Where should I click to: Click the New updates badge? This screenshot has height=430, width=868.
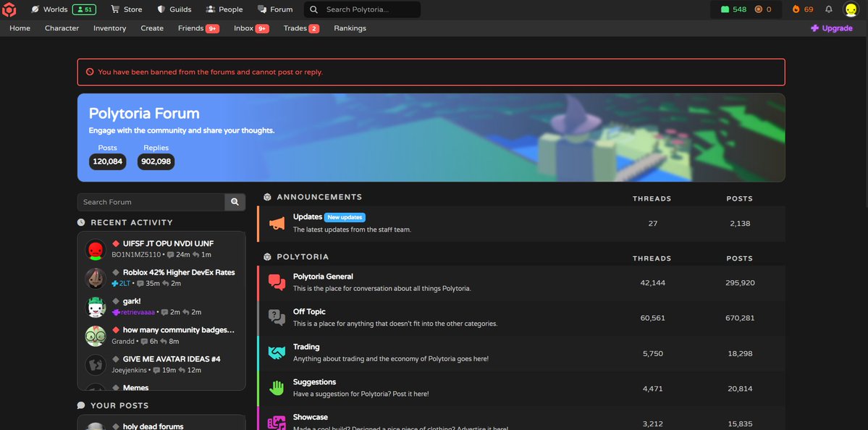(x=345, y=217)
